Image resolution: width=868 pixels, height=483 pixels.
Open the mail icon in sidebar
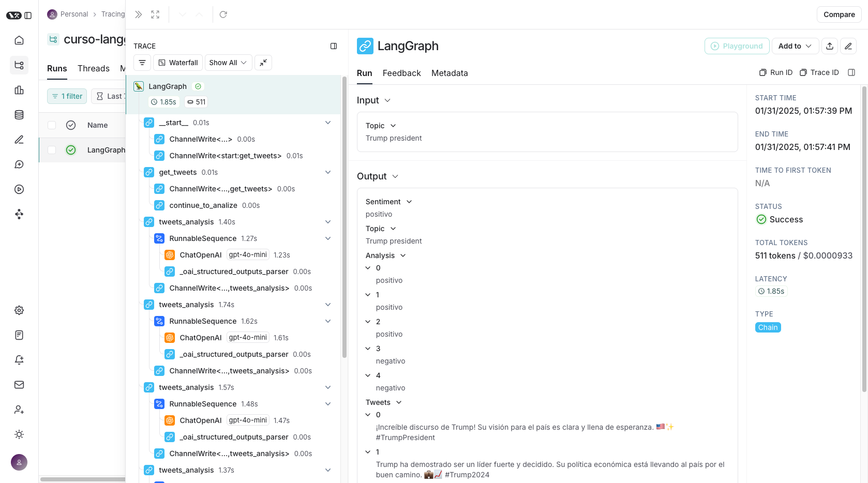[19, 385]
